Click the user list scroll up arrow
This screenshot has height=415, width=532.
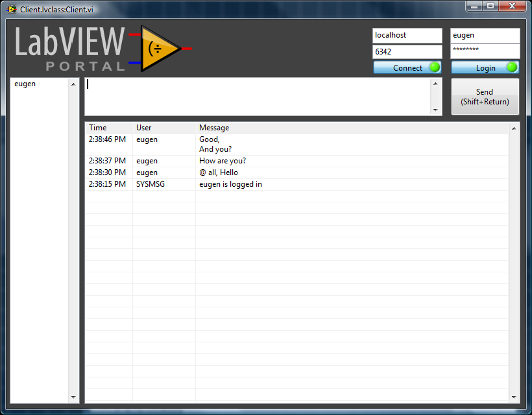coord(73,84)
